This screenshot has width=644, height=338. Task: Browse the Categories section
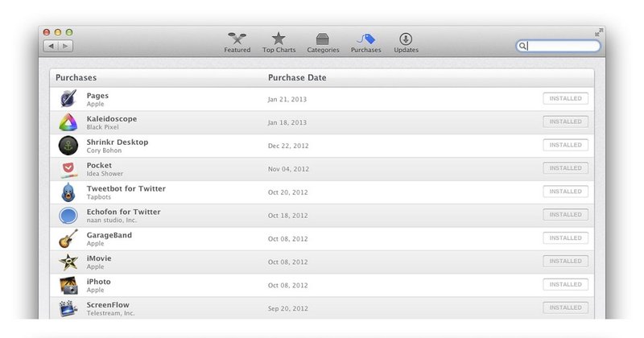point(323,43)
